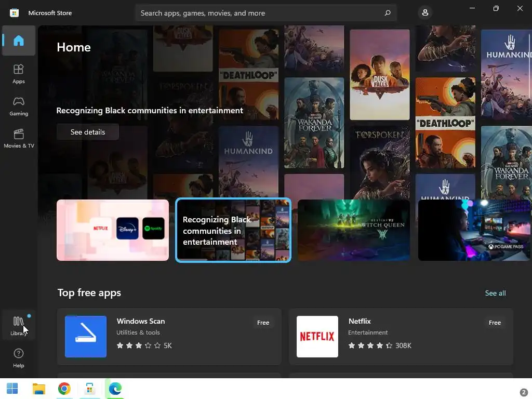Select the Netflix Disney+ Spotify banner
Screen dimensions: 532x399
click(x=113, y=230)
